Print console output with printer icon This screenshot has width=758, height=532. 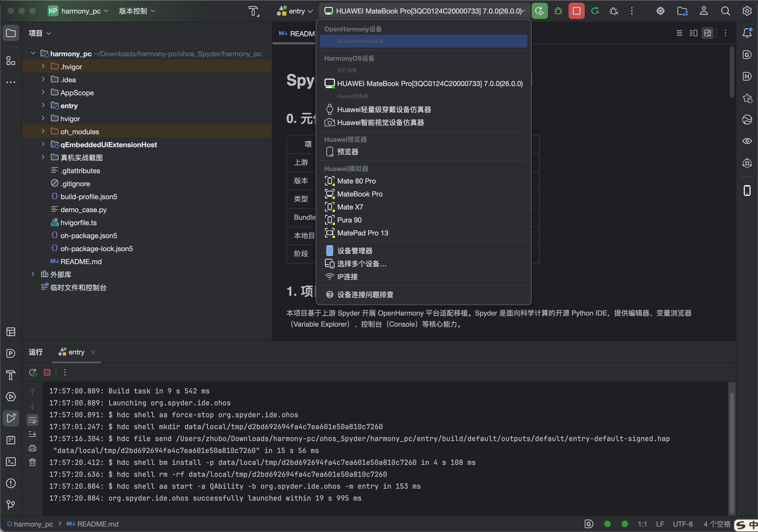(32, 448)
